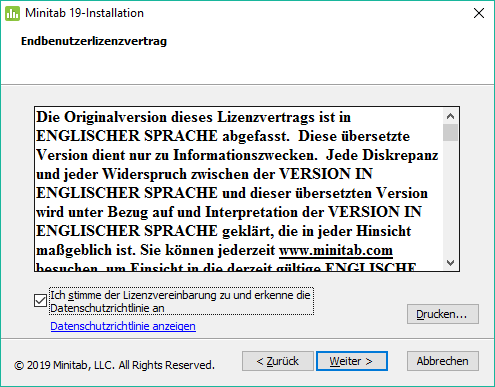The image size is (495, 387).
Task: Click the Minitab logo icon in title bar
Action: click(12, 13)
